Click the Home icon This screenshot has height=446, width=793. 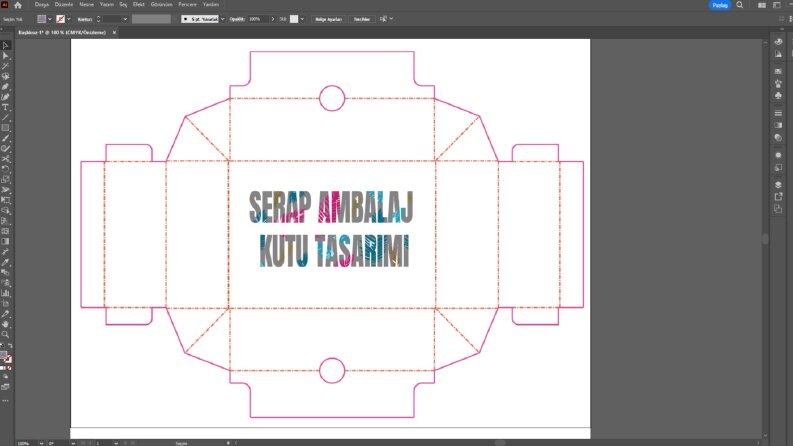[x=18, y=5]
